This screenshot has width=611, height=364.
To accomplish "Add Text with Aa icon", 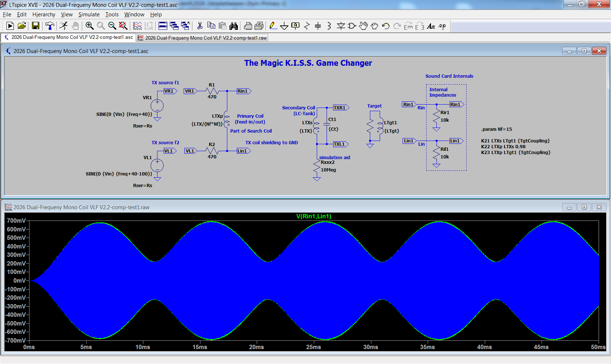I will [x=431, y=26].
